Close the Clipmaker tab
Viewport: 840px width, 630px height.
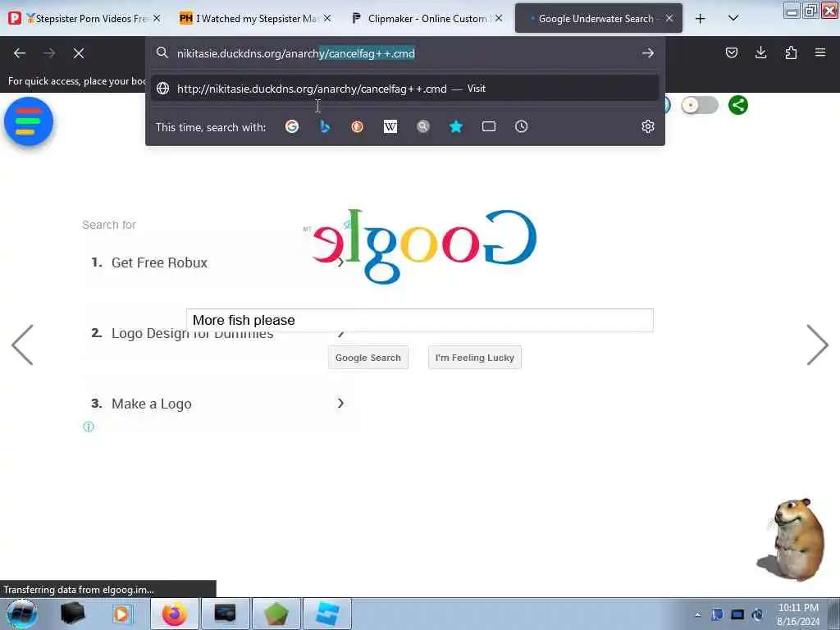coord(499,18)
